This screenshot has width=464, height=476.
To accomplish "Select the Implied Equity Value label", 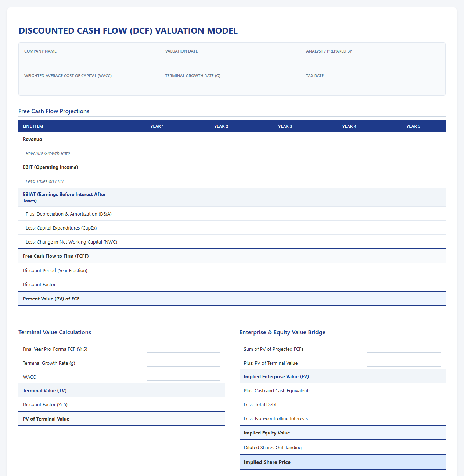I will [x=267, y=433].
